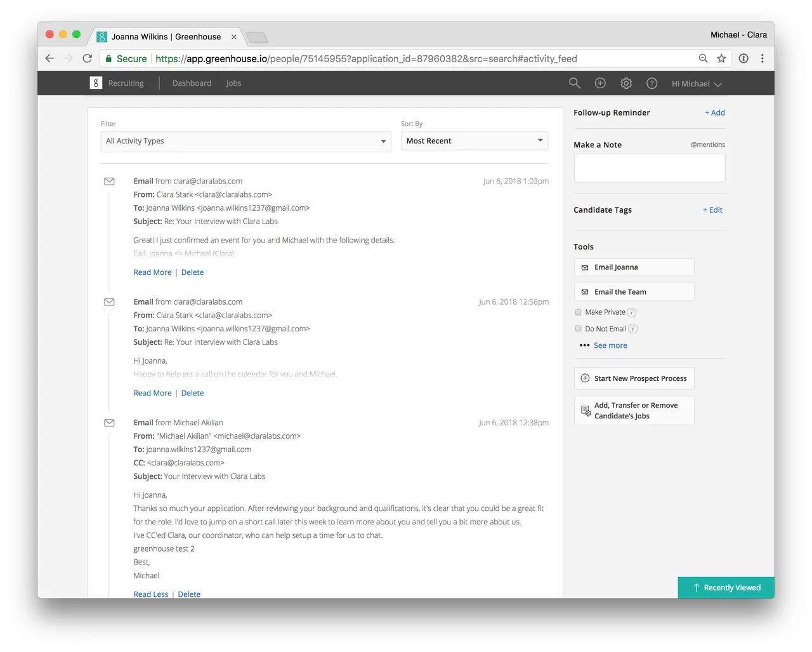The image size is (812, 652).
Task: Reload the page with refresh icon
Action: coord(88,58)
